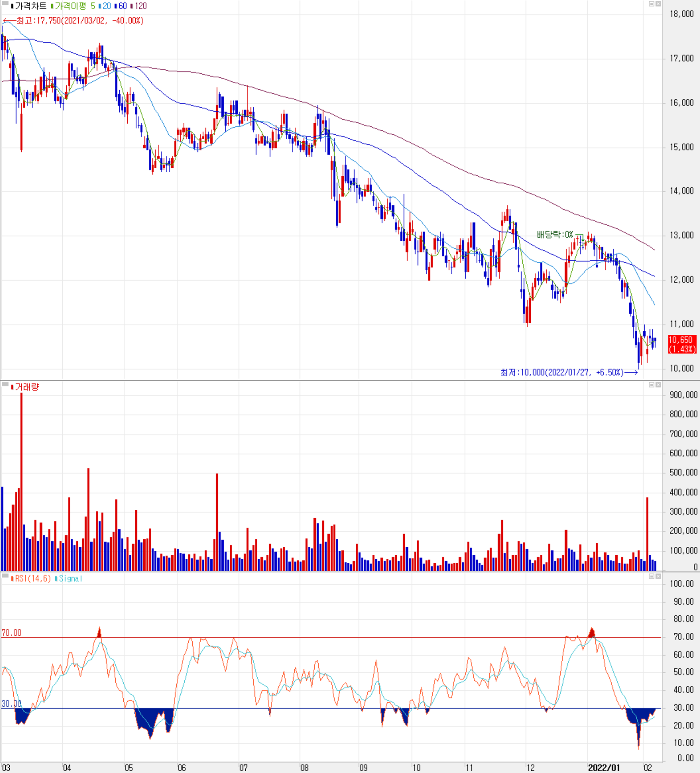Maximize the price chart pane
The height and width of the screenshot is (773, 700).
[x=651, y=4]
